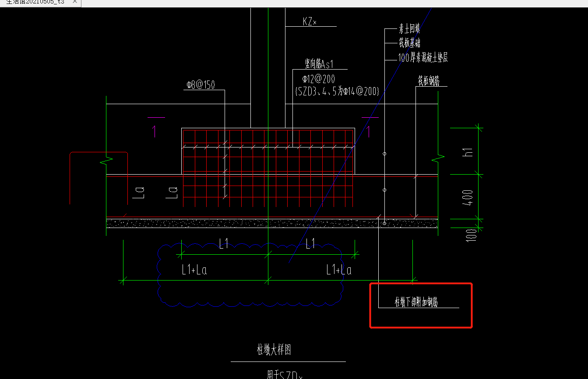Viewport: 588px width, 379px height.
Task: Select the right-hand L1+La dimension label
Action: click(x=339, y=270)
